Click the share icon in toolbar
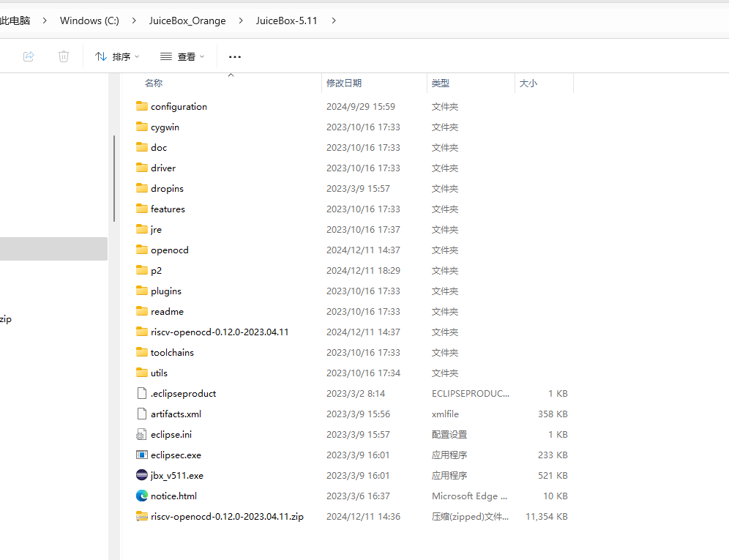Image resolution: width=729 pixels, height=560 pixels. (29, 56)
